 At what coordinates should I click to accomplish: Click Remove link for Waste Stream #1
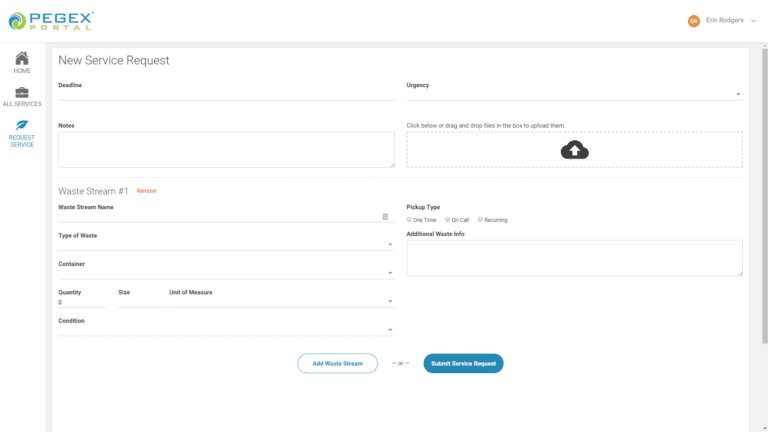[x=146, y=191]
